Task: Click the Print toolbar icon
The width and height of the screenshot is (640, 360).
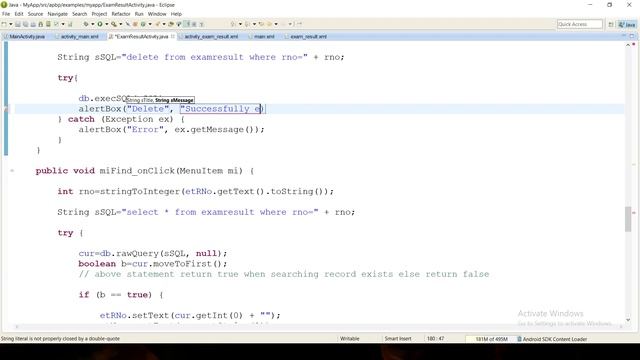Action: pos(33,24)
